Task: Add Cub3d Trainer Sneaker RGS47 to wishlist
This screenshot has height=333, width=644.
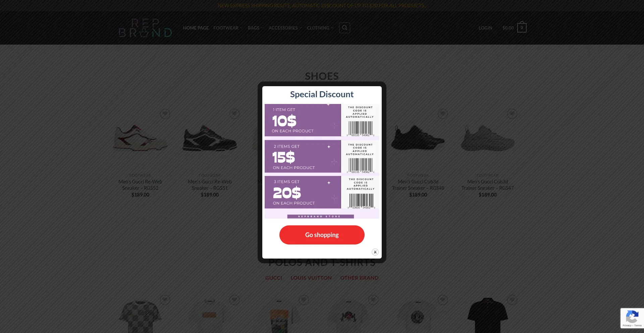Action: (512, 114)
